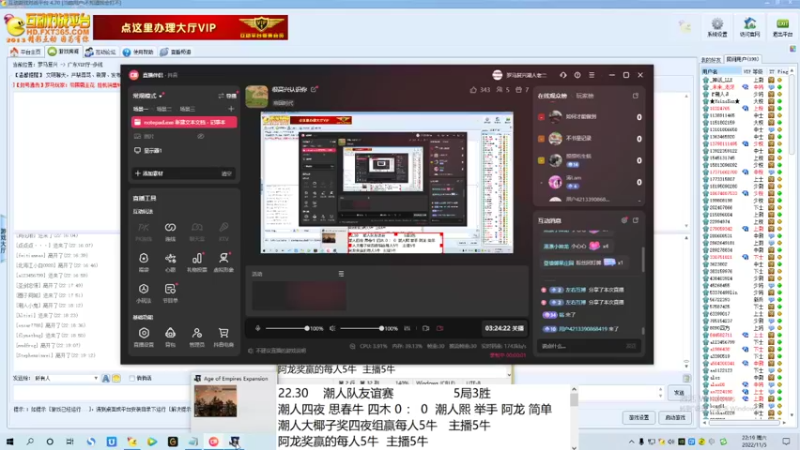The width and height of the screenshot is (800, 450).
Task: Click the red streaming app taskbar icon
Action: click(x=213, y=442)
